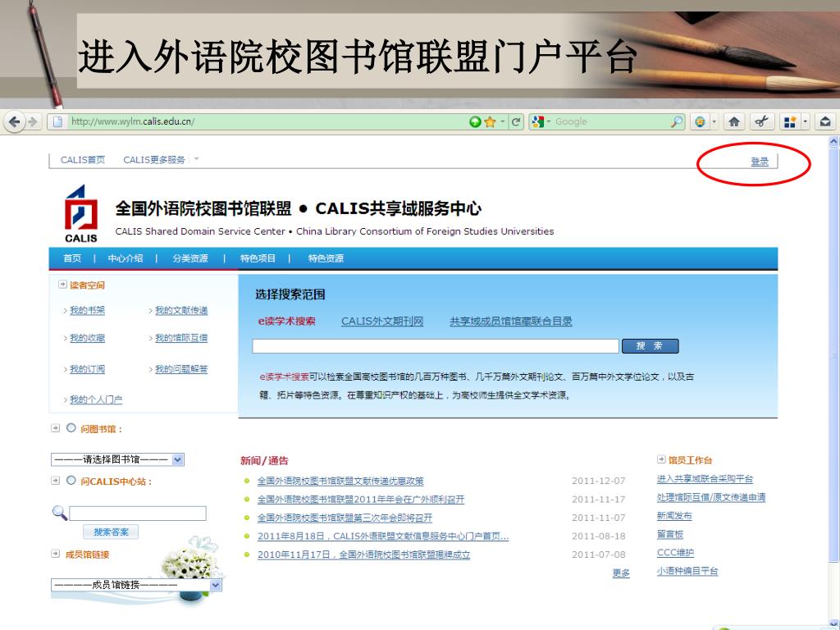Click the magnifier in the Google search box
This screenshot has width=840, height=630.
click(677, 121)
